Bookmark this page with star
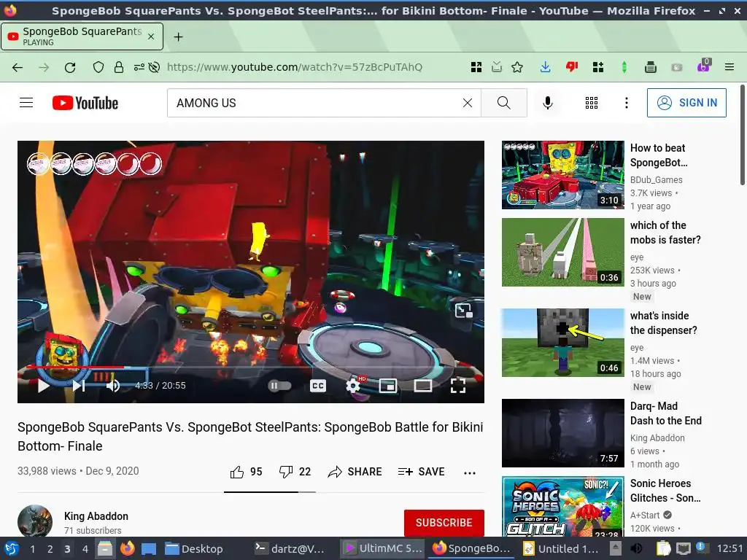 click(517, 67)
